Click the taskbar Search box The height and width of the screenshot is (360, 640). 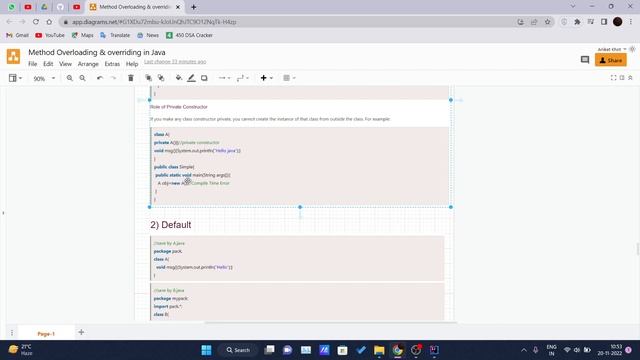pyautogui.click(x=238, y=350)
